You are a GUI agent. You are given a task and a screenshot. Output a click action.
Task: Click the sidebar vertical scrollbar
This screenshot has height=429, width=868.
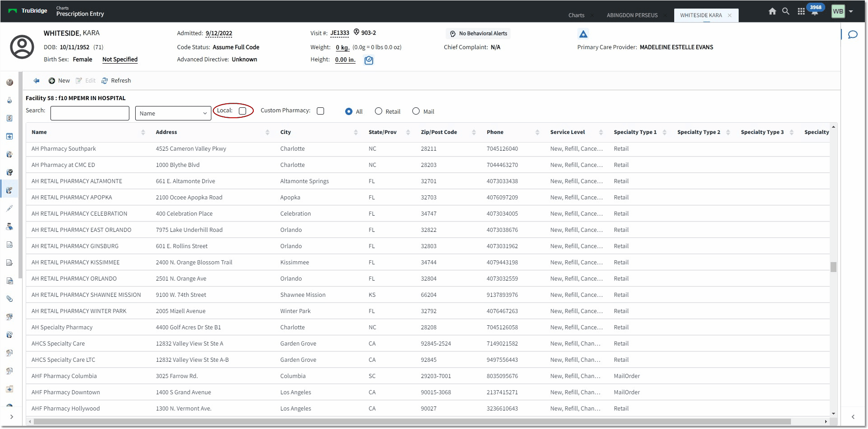pyautogui.click(x=20, y=175)
